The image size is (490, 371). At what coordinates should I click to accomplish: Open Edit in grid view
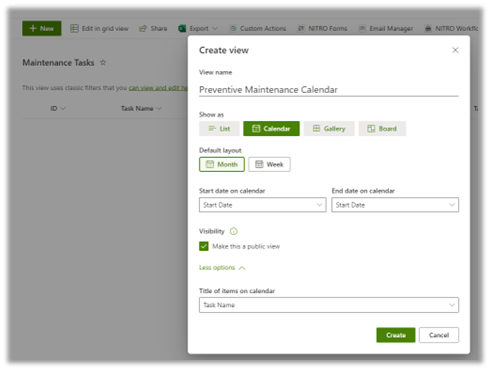[x=99, y=29]
